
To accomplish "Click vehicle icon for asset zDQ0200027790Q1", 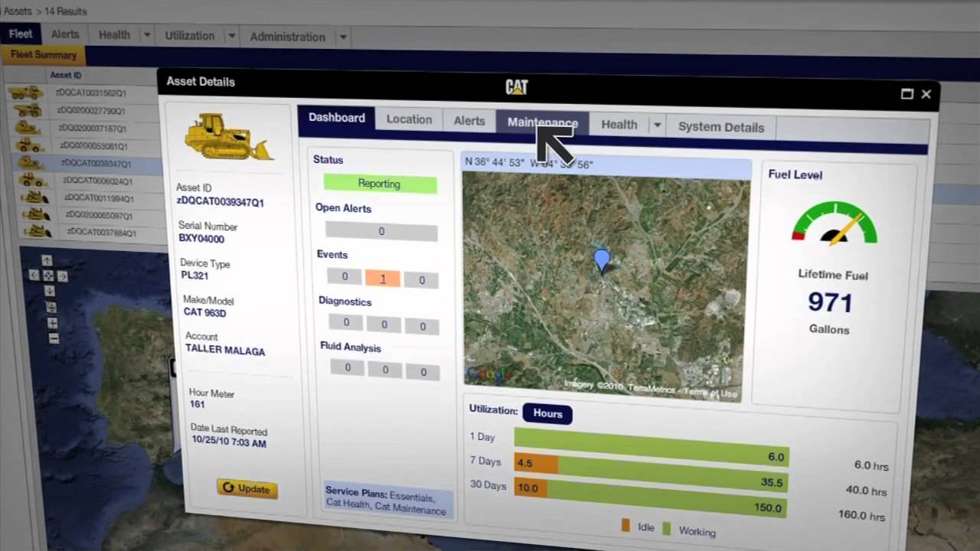I will pyautogui.click(x=28, y=110).
